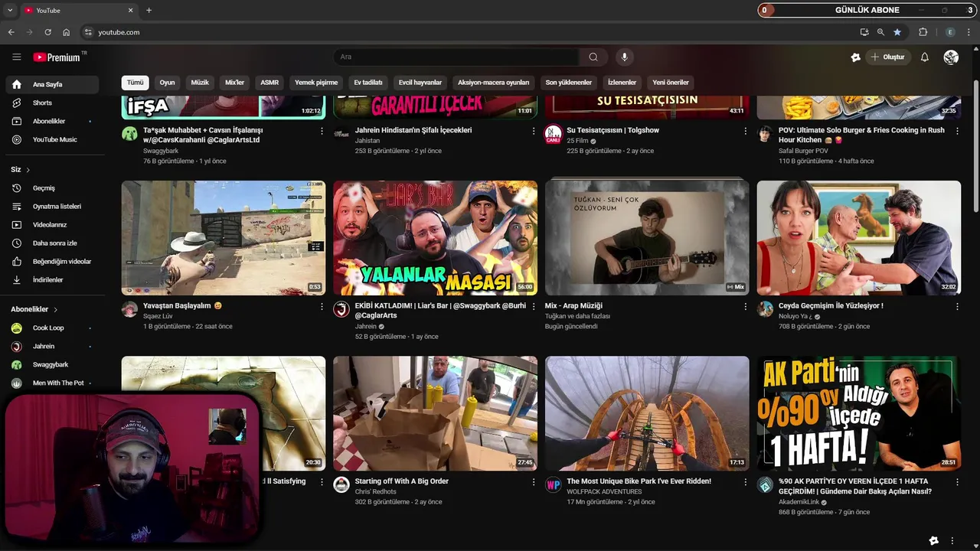
Task: Select Aksiyon-macera oyunları chip
Action: (494, 83)
